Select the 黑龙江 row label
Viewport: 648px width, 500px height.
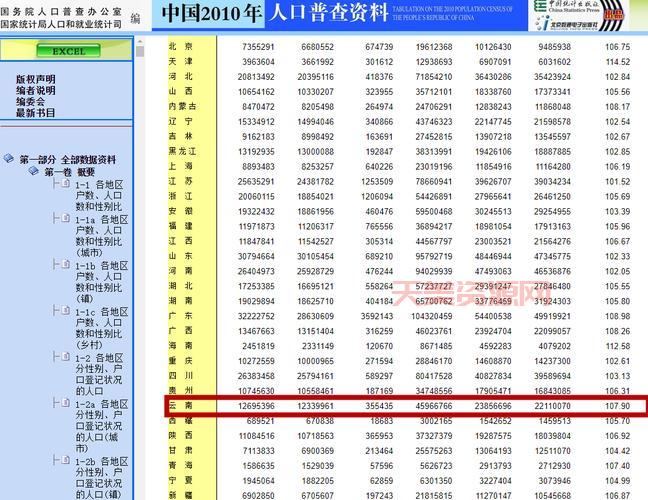click(x=182, y=151)
